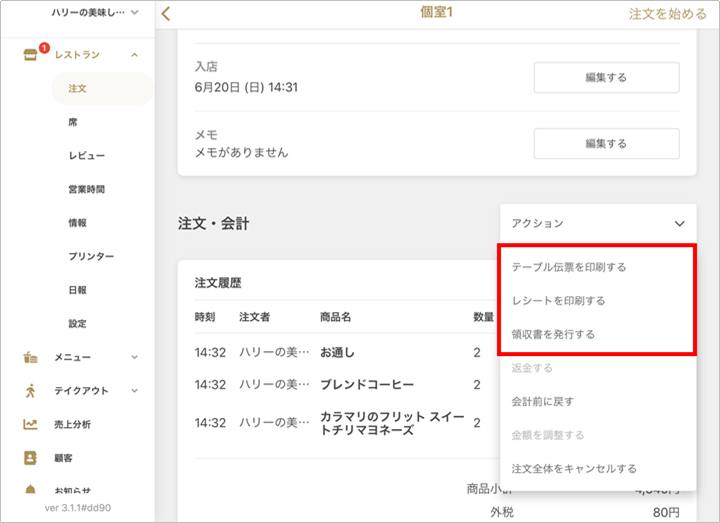Click the back arrow icon in header
Viewport: 720px width, 523px height.
tap(166, 14)
